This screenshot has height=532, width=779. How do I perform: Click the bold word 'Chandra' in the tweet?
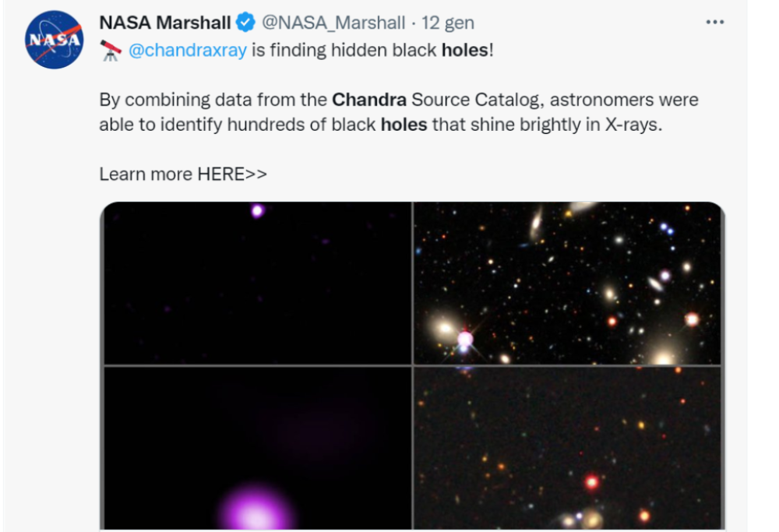[369, 100]
